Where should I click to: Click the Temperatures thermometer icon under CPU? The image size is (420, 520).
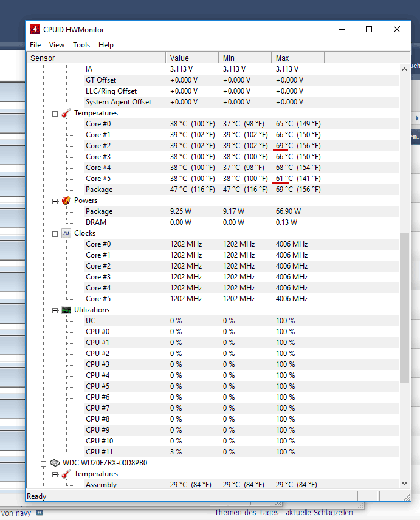[x=66, y=113]
